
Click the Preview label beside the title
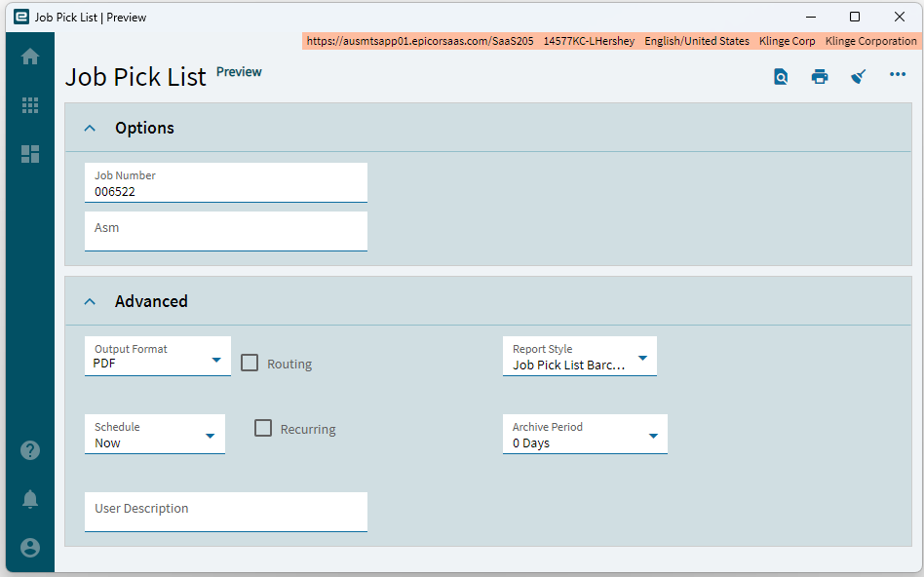coord(239,72)
